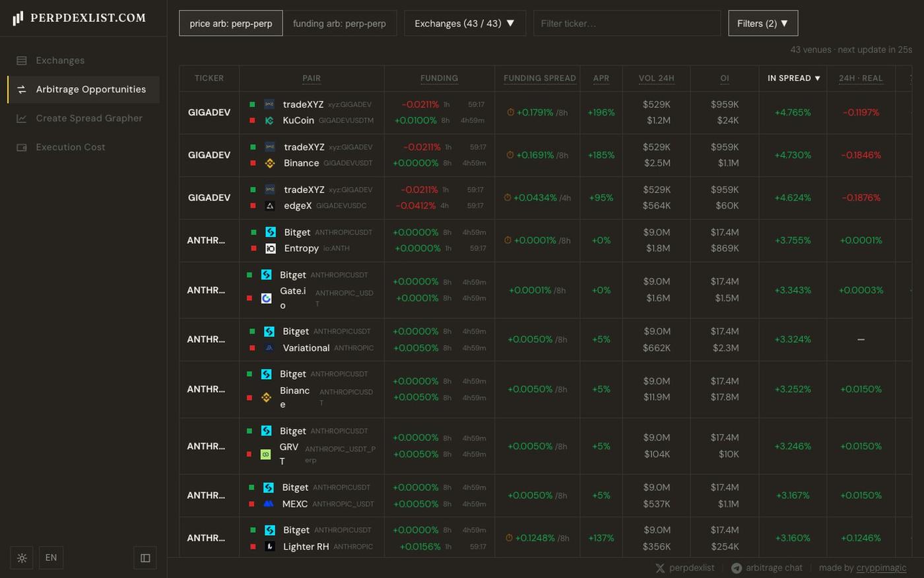Click Variational exchange icon
The height and width of the screenshot is (578, 924).
(x=269, y=348)
